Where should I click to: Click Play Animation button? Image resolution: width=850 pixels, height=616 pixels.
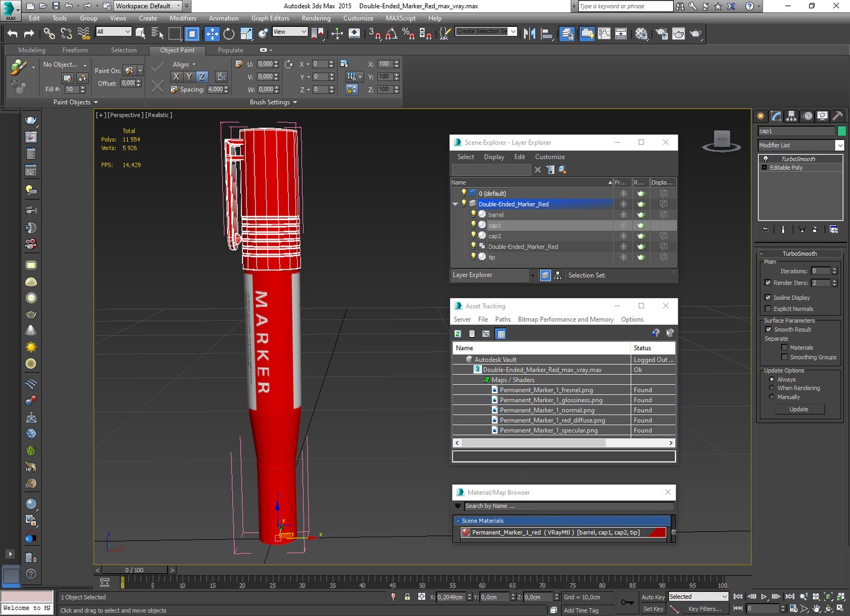click(764, 597)
